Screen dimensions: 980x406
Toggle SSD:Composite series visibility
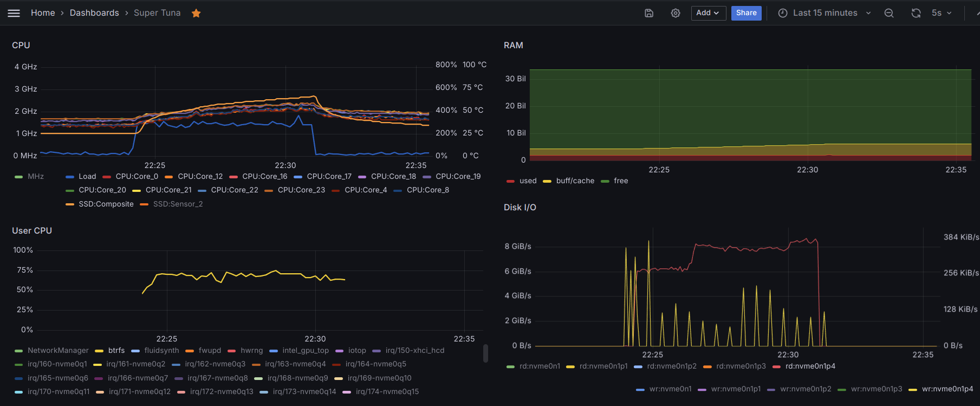pyautogui.click(x=106, y=204)
